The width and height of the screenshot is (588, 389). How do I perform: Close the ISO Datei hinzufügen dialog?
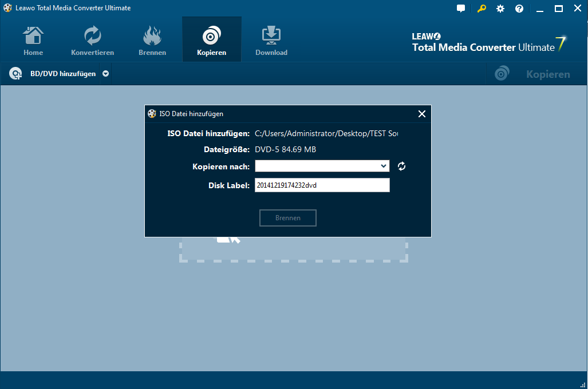pos(422,114)
